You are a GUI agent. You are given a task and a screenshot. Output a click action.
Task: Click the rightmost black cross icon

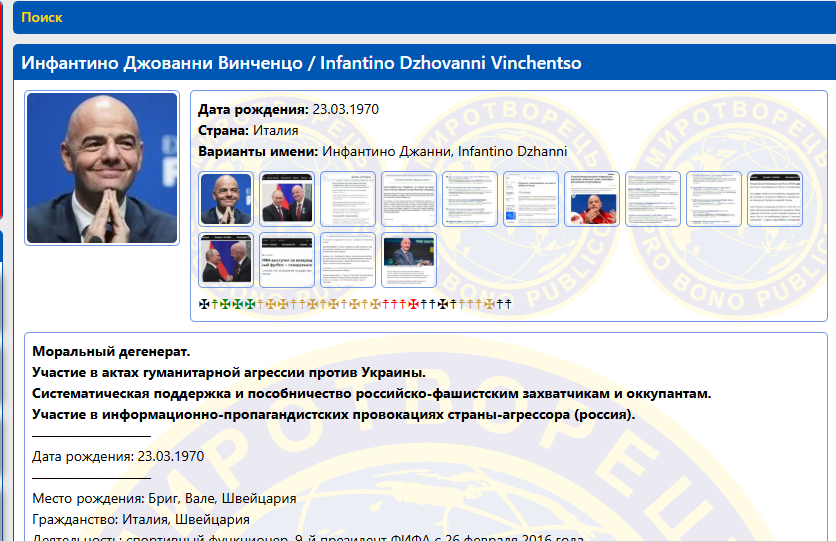[x=508, y=304]
